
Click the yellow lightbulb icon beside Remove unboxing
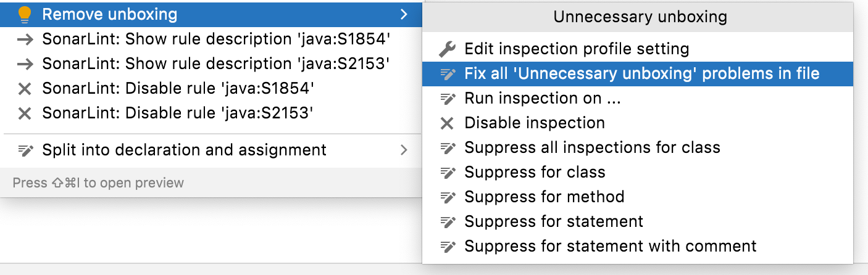(x=25, y=14)
